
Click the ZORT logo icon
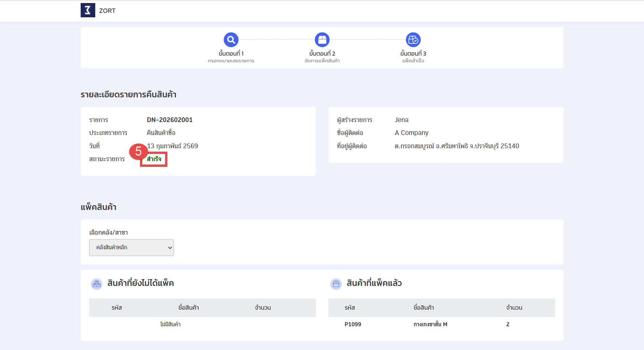pos(88,10)
